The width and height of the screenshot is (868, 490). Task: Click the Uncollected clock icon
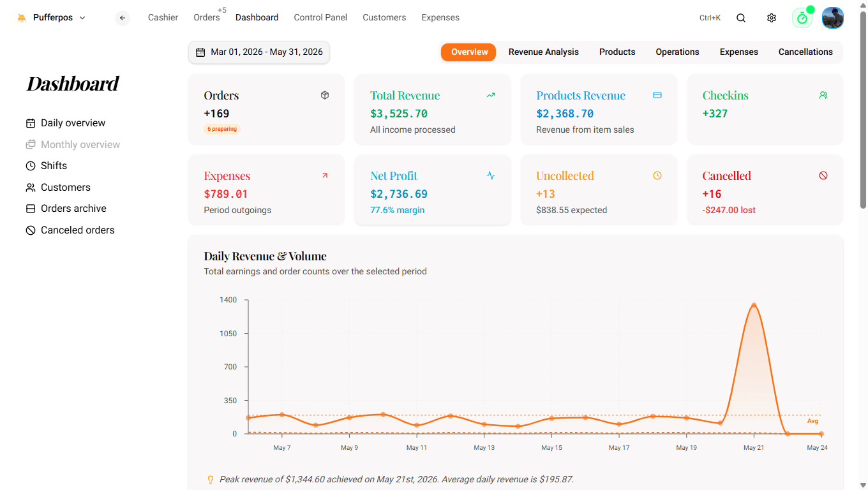[x=657, y=175]
